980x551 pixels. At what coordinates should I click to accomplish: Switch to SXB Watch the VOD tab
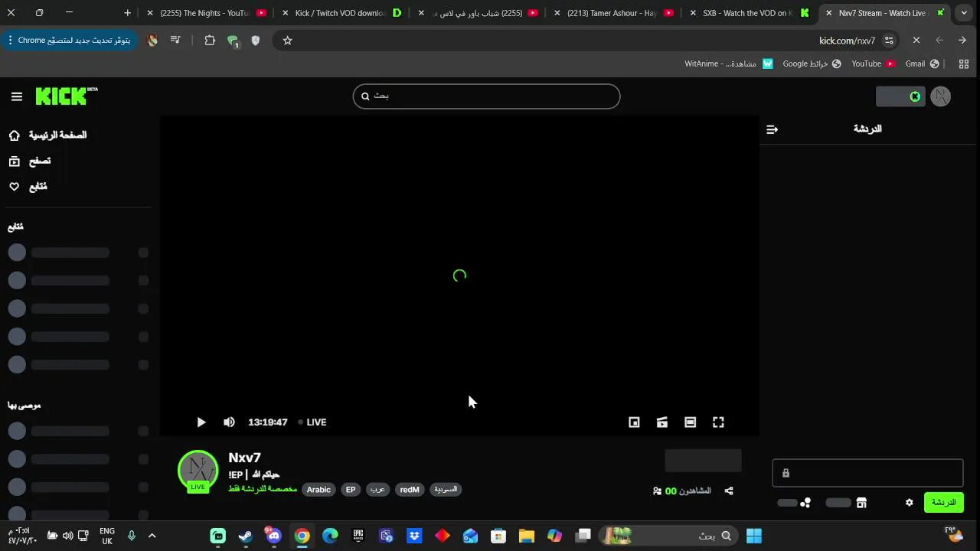tap(750, 13)
